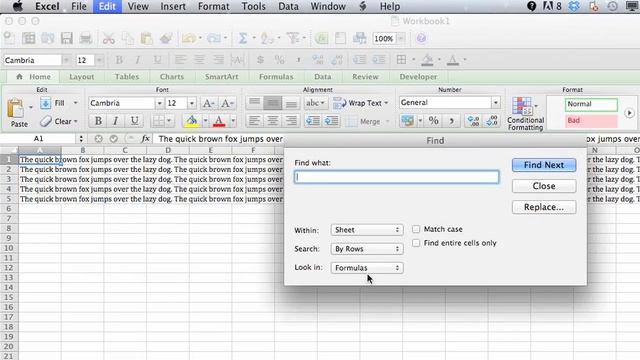Switch to the Charts ribbon tab
This screenshot has width=640, height=360.
(172, 77)
